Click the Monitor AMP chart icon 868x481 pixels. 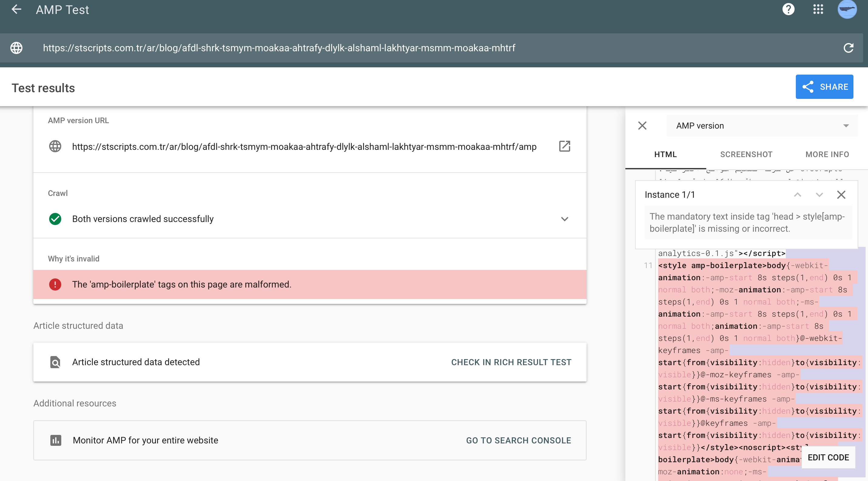(x=56, y=440)
